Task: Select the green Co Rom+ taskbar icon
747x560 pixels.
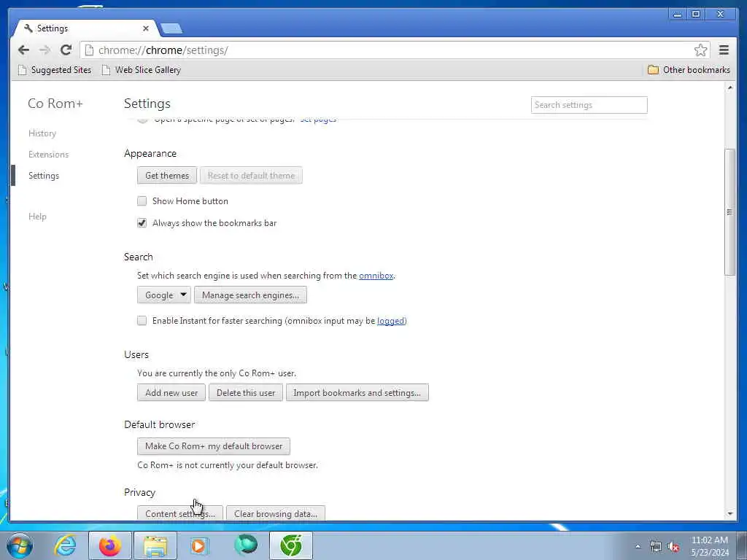Action: 291,545
